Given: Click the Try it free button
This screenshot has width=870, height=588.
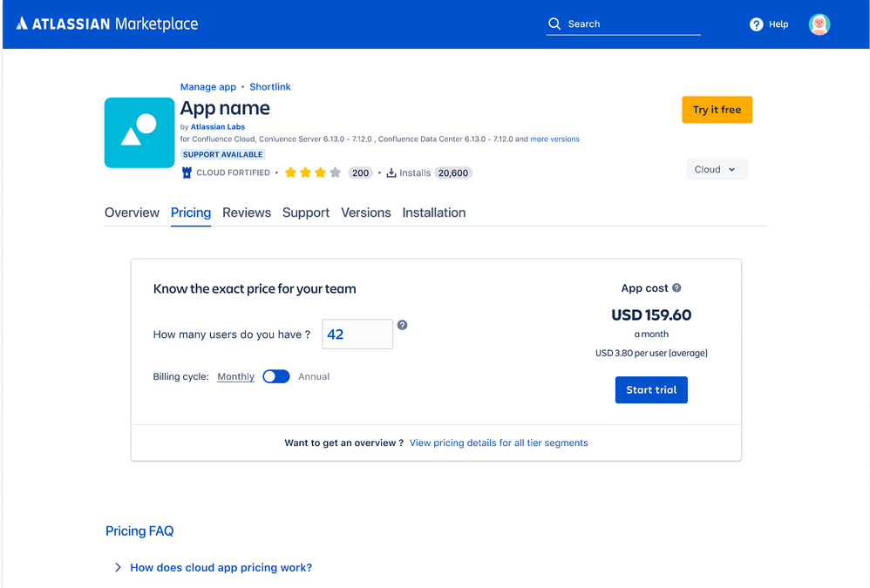Looking at the screenshot, I should click(717, 110).
